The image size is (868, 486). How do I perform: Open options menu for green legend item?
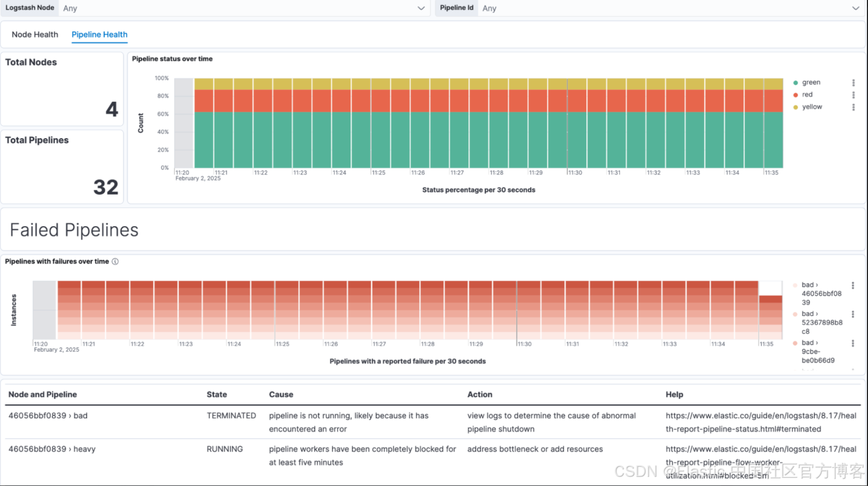(853, 83)
